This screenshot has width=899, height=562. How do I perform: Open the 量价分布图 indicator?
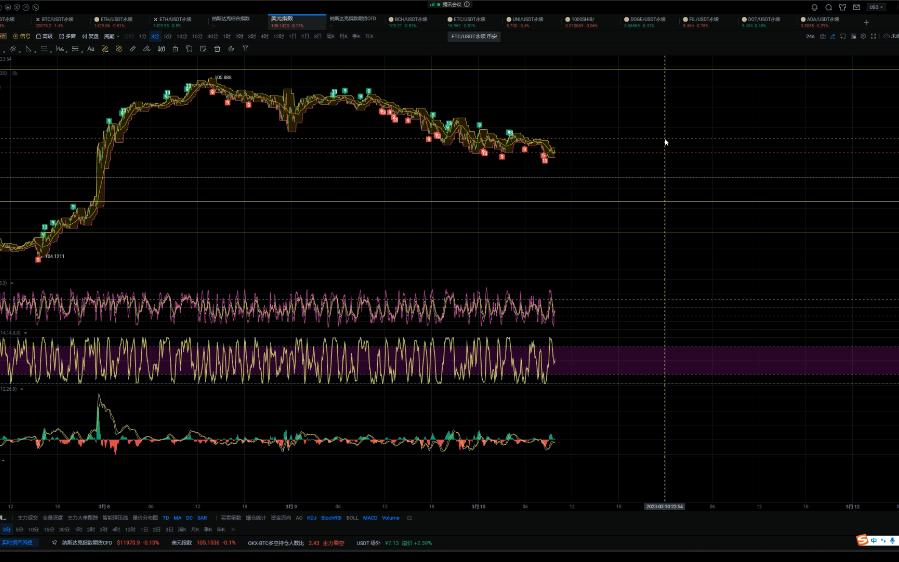pos(145,518)
